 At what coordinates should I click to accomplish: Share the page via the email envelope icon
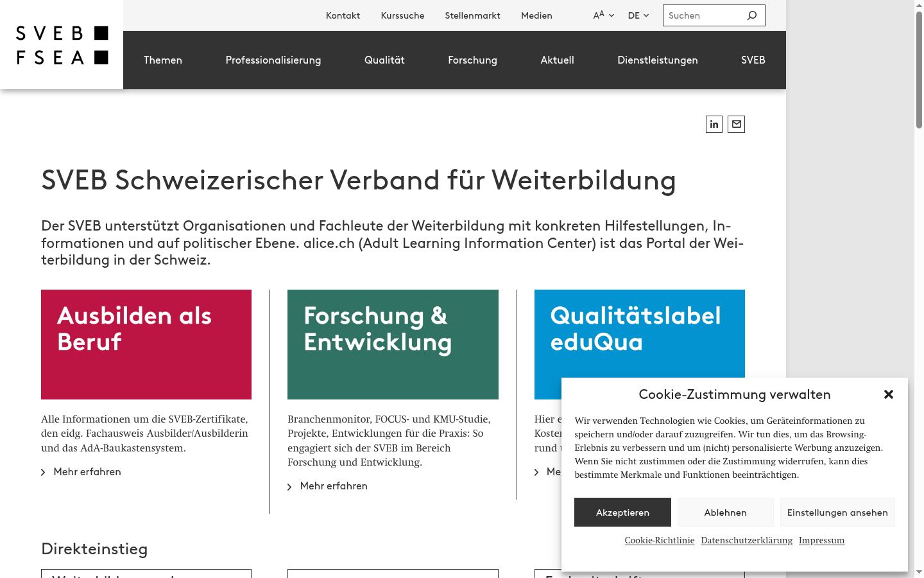point(737,124)
